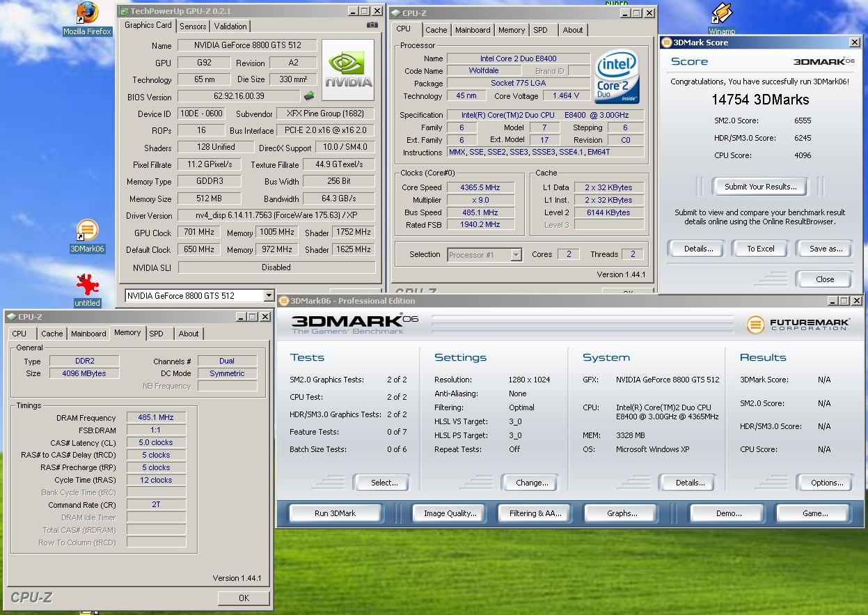Click the NVIDIA logo in GPU-Z
This screenshot has width=868, height=615.
[x=349, y=70]
